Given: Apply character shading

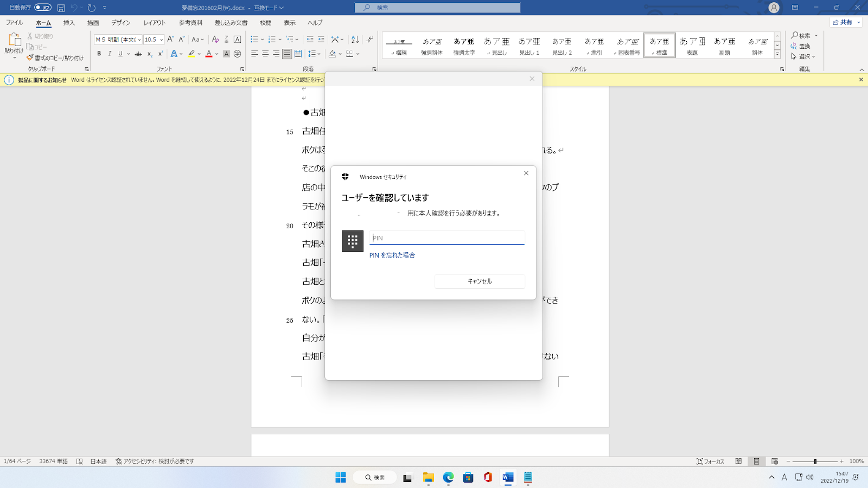Looking at the screenshot, I should click(226, 54).
